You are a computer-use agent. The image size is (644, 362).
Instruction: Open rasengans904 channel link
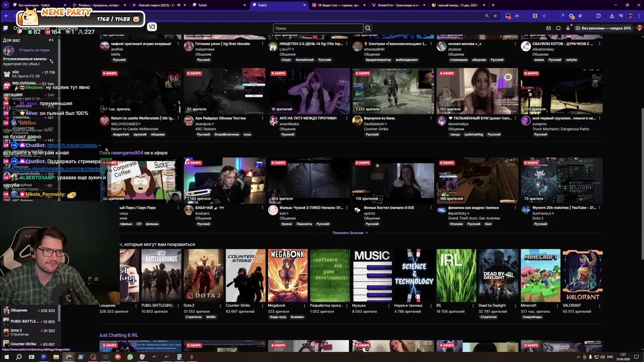coord(127,153)
